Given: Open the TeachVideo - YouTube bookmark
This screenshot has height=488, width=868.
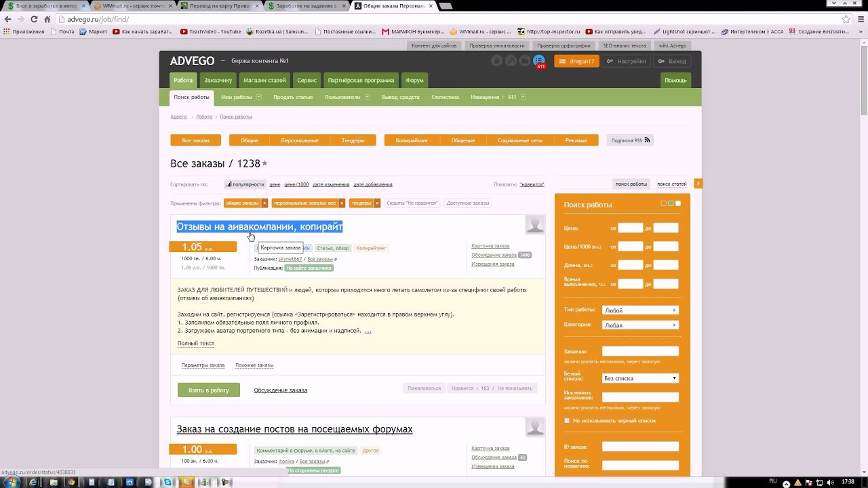Looking at the screenshot, I should [211, 31].
